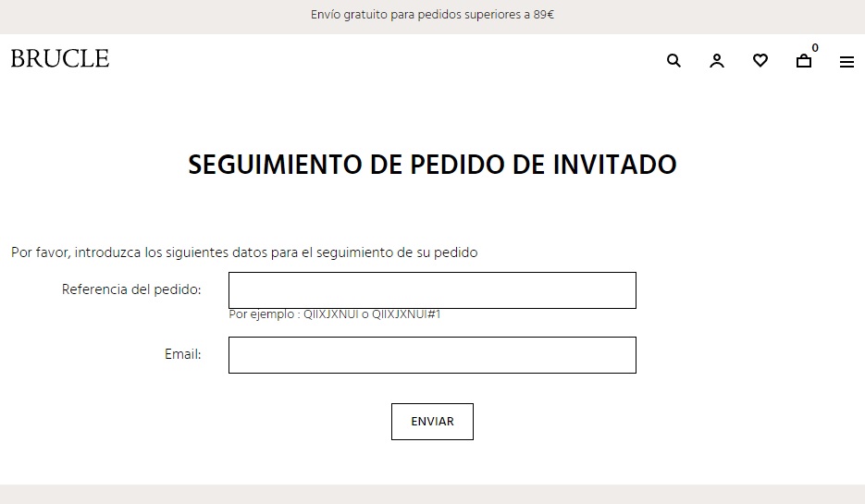865x504 pixels.
Task: Click the "Por ejemplo" hint text
Action: coord(265,314)
